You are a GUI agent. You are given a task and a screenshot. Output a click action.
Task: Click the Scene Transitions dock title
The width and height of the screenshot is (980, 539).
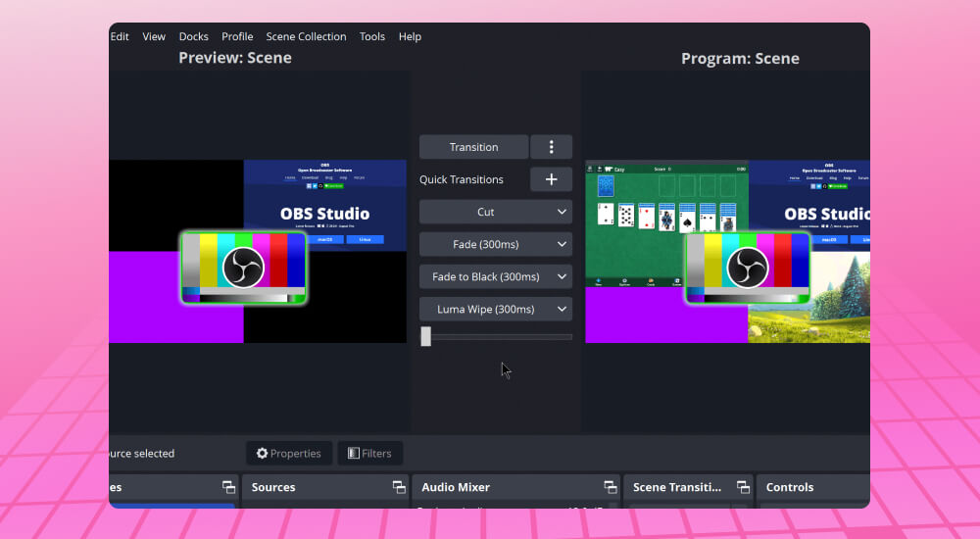[x=677, y=487]
